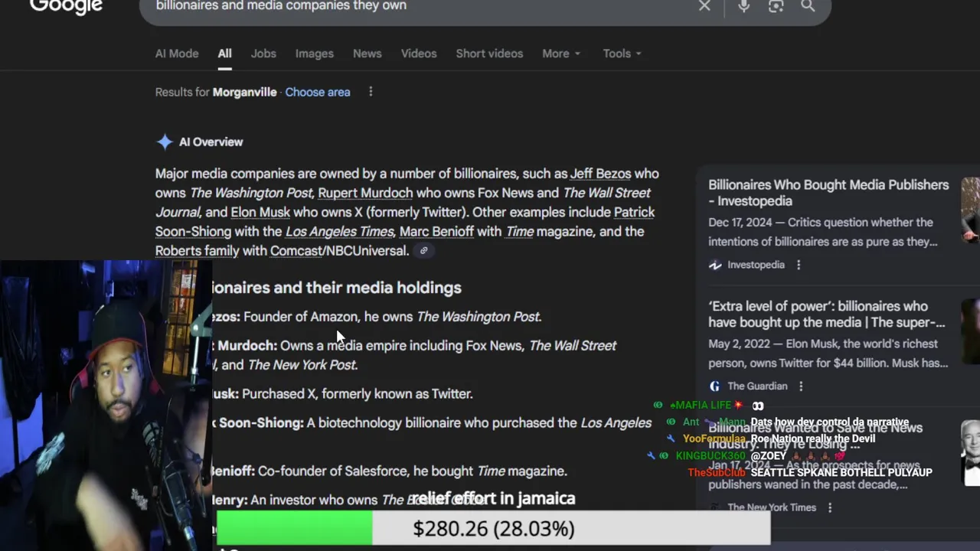Open the Elon Musk link
Image resolution: width=980 pixels, height=551 pixels.
coord(260,212)
